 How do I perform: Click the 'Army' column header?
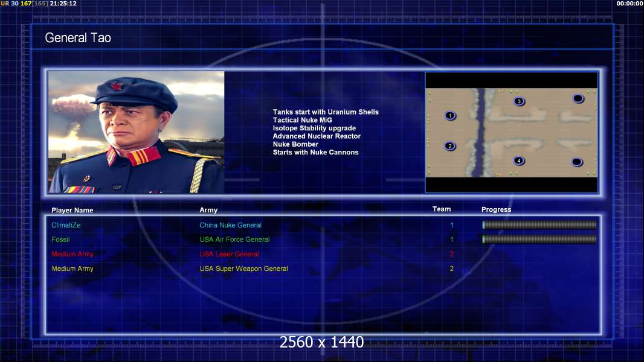point(208,210)
